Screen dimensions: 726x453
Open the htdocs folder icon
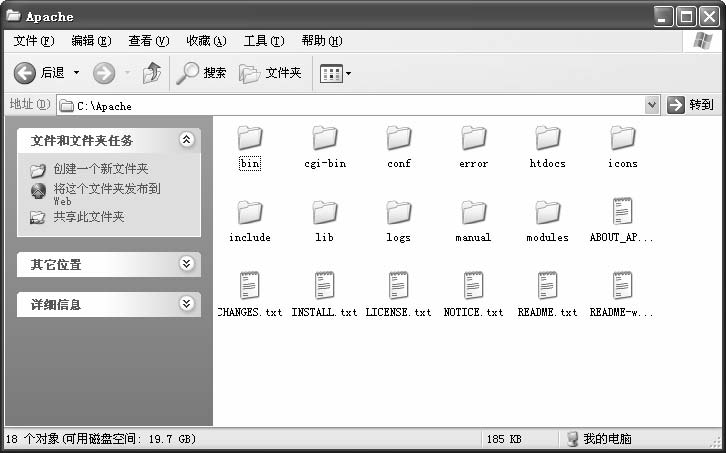(548, 138)
